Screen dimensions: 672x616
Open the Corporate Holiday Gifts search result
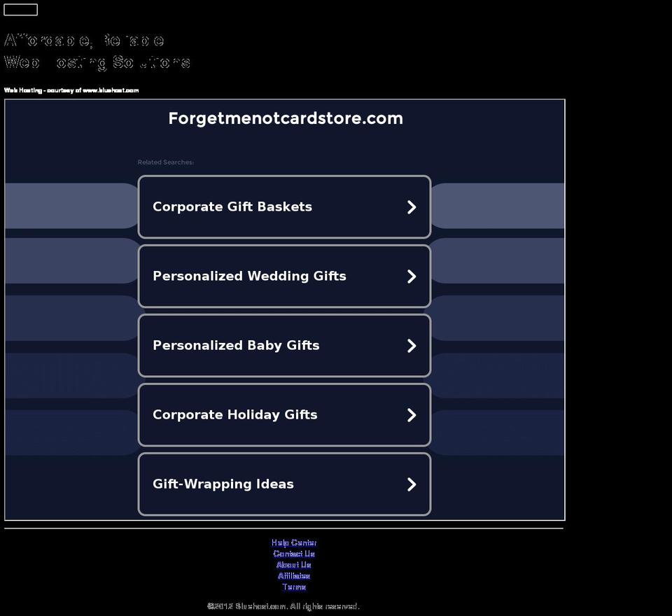(x=284, y=415)
